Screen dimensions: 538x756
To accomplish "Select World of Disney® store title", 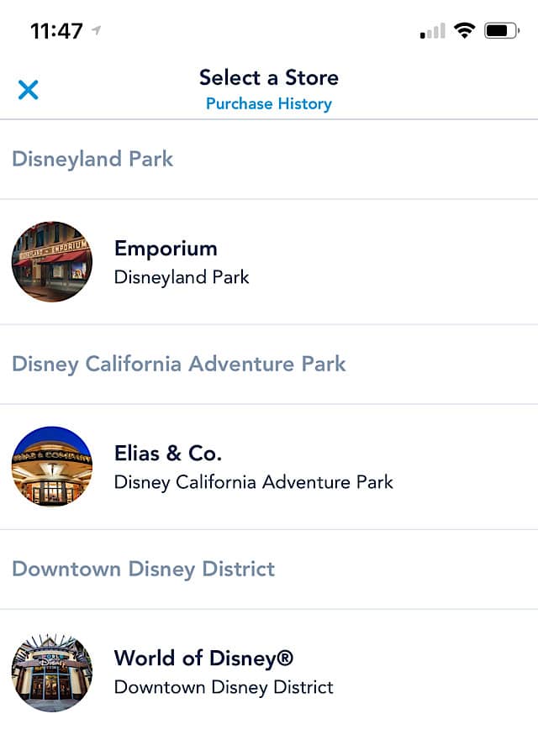I will pyautogui.click(x=203, y=658).
